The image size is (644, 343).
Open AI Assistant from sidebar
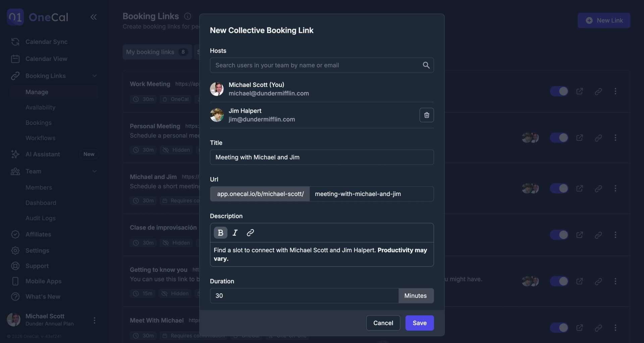(43, 154)
